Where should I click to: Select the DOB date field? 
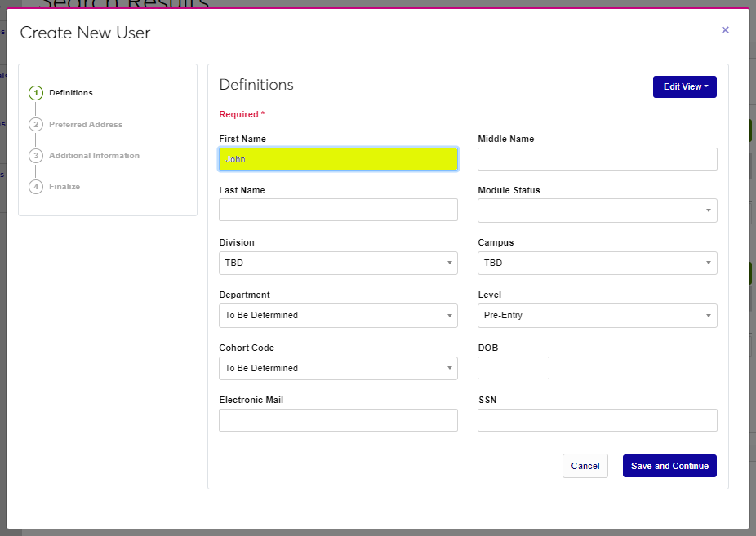tap(513, 368)
